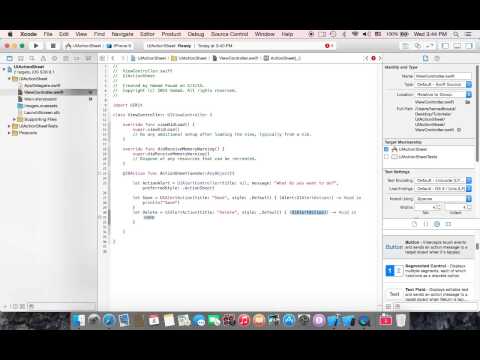
Task: Switch to the Version editor
Action: (x=430, y=46)
